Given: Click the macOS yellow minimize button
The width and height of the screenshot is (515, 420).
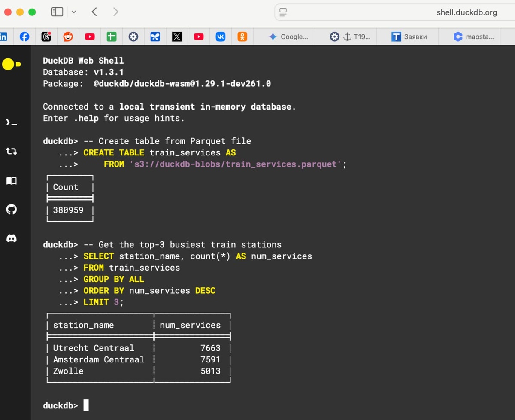Looking at the screenshot, I should [x=20, y=12].
